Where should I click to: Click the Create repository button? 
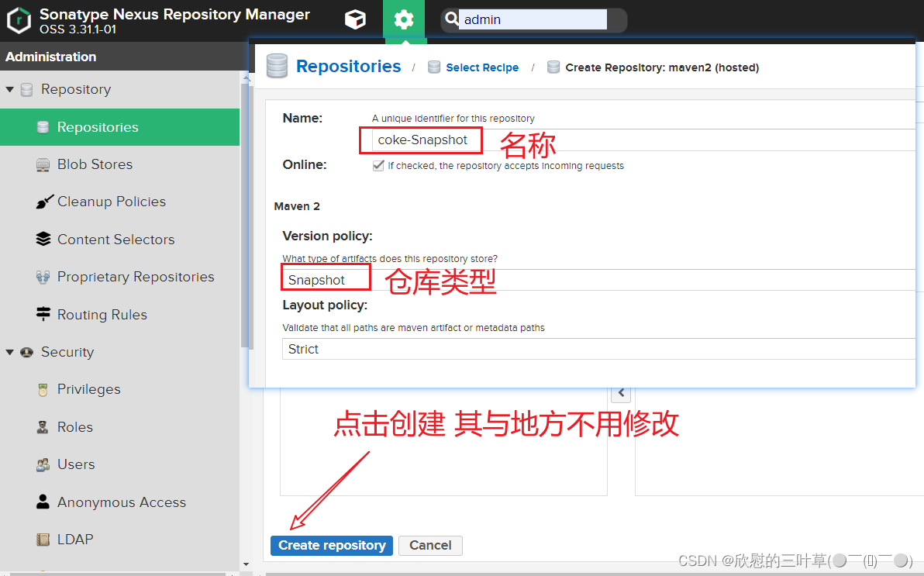(x=332, y=545)
